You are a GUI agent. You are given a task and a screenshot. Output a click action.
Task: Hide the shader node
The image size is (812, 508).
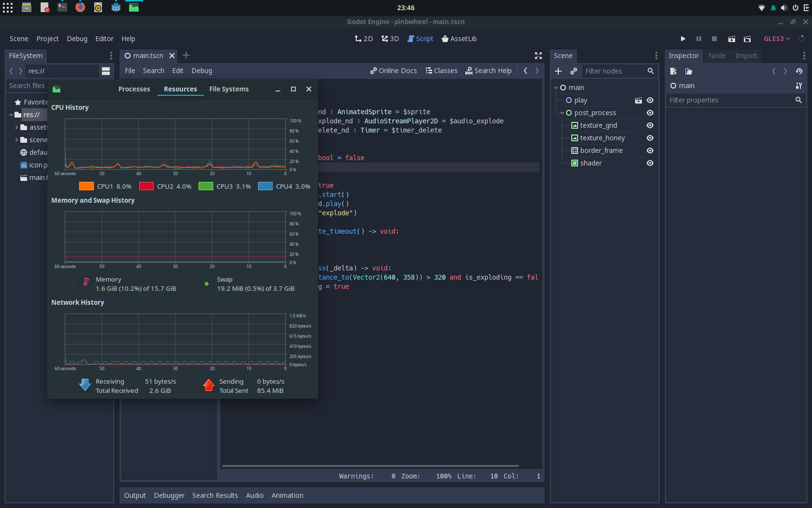pos(650,163)
